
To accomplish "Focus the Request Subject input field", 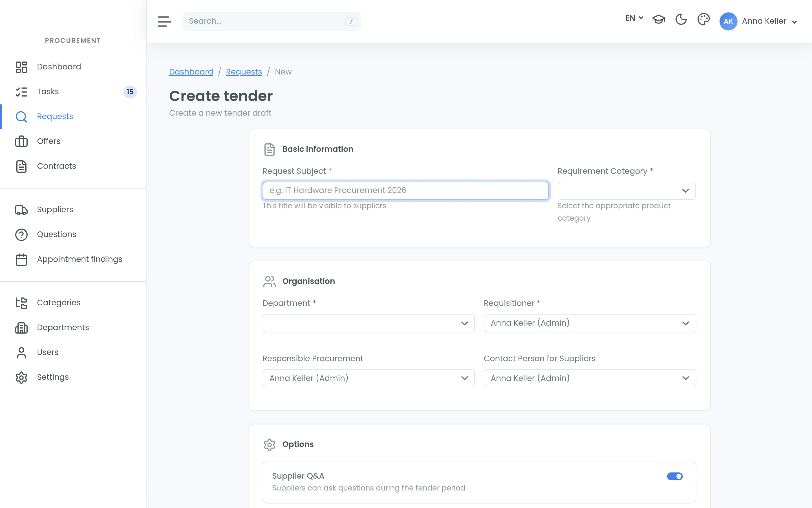I will pos(405,190).
